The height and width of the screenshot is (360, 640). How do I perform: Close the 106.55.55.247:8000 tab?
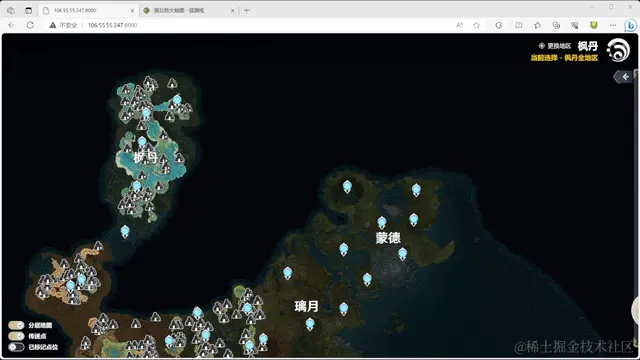132,11
